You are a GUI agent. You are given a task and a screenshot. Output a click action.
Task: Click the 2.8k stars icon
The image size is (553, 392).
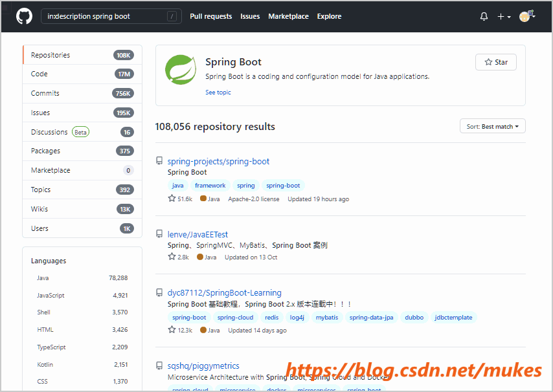172,256
